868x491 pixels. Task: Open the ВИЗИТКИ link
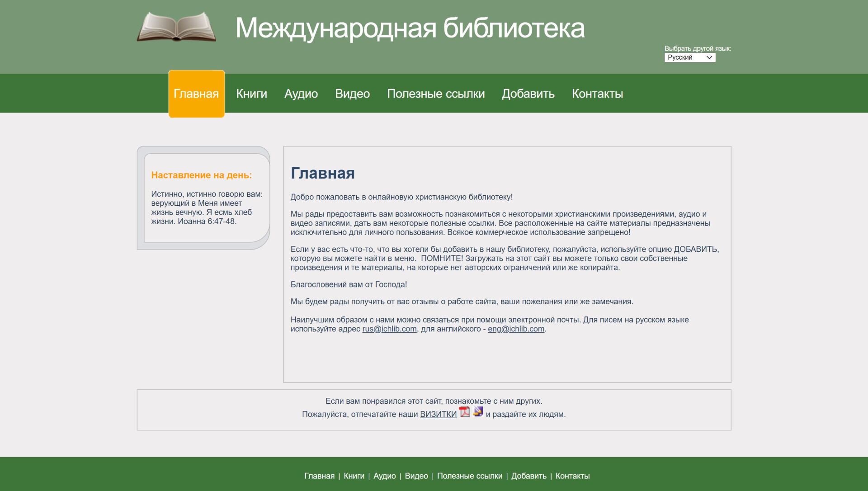tap(438, 414)
